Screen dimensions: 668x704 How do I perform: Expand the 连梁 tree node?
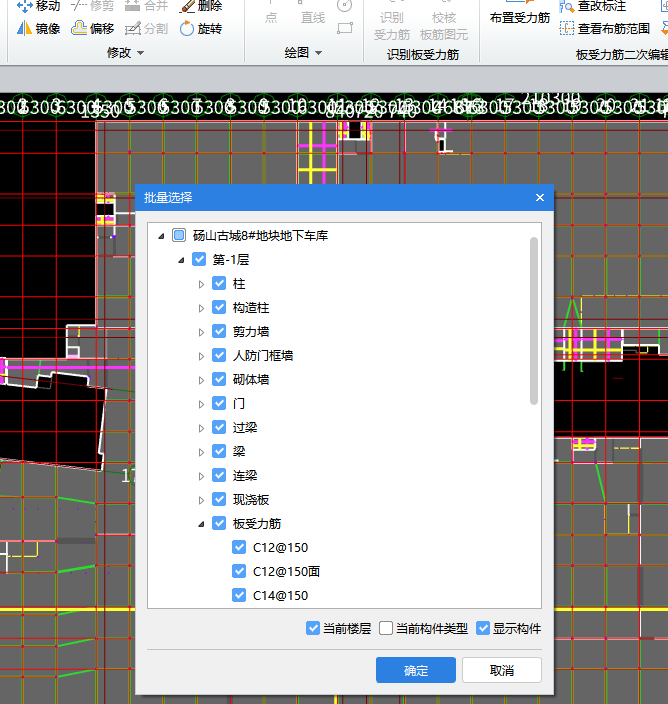coord(201,476)
